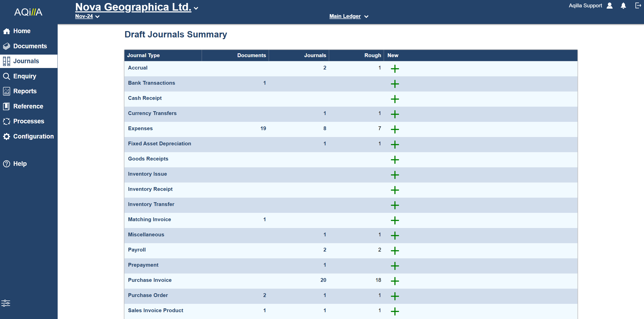Click the Journal Type column header
Viewport: 644px width, 319px height.
click(x=143, y=55)
